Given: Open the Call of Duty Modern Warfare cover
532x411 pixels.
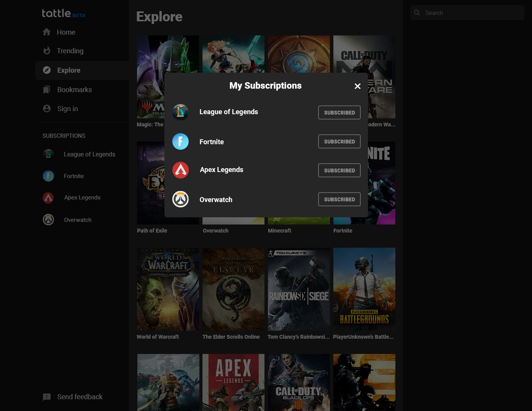Looking at the screenshot, I should [364, 54].
